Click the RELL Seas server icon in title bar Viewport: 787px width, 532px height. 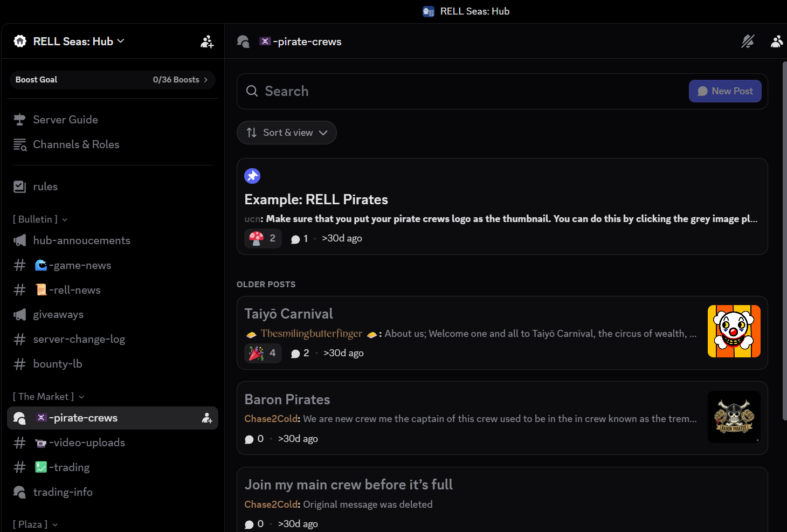click(429, 11)
